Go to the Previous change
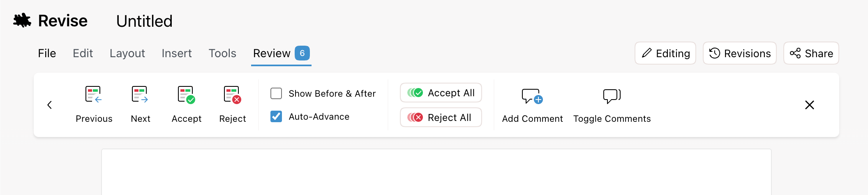This screenshot has height=195, width=868. pos(94,104)
